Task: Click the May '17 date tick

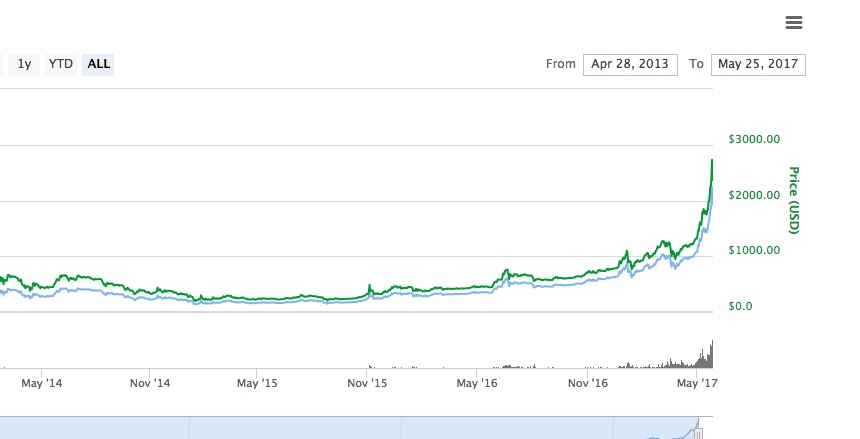Action: pyautogui.click(x=696, y=383)
